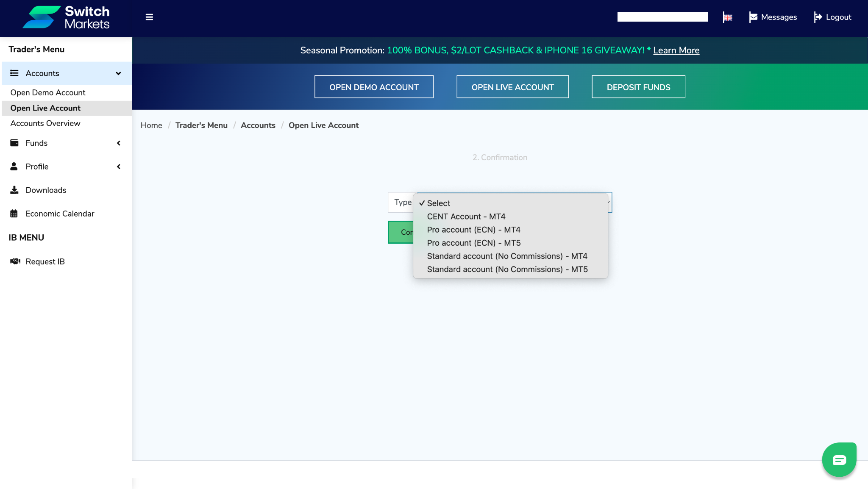Open the Profile menu label
Viewport: 868px width, 489px height.
click(x=37, y=167)
